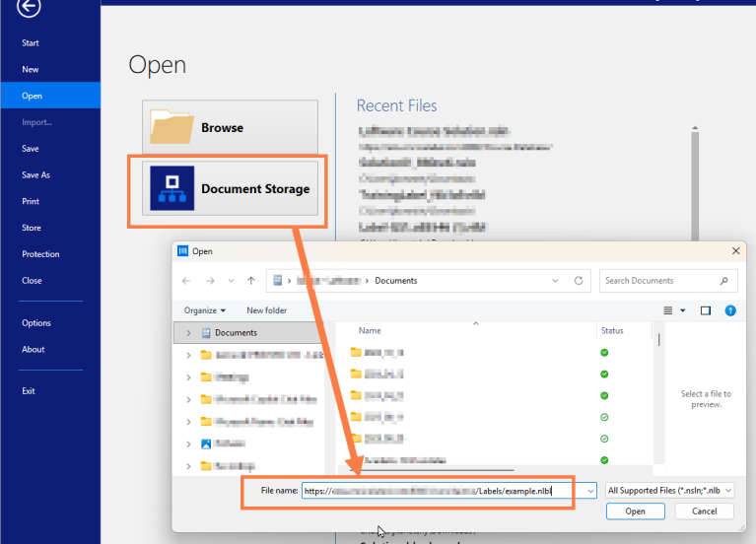Click the dialog Forward arrow
The width and height of the screenshot is (756, 544).
coord(210,281)
